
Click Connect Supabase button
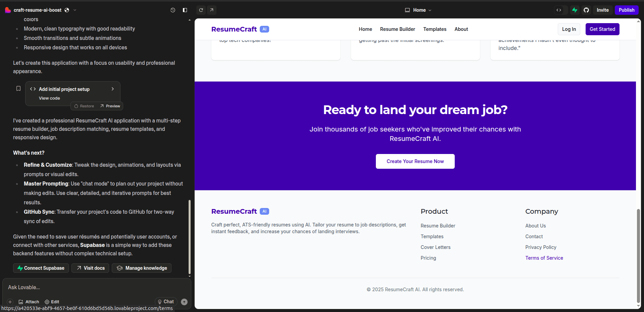[x=41, y=268]
